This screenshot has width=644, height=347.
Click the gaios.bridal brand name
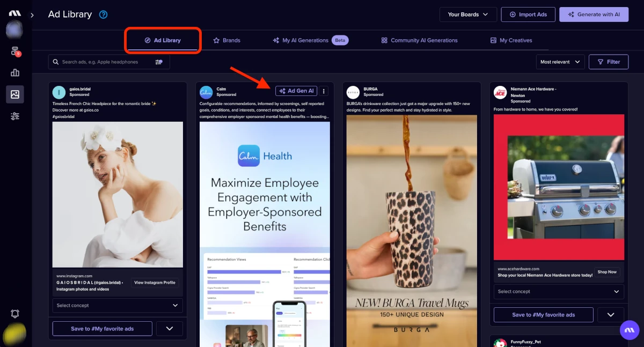[x=80, y=89]
